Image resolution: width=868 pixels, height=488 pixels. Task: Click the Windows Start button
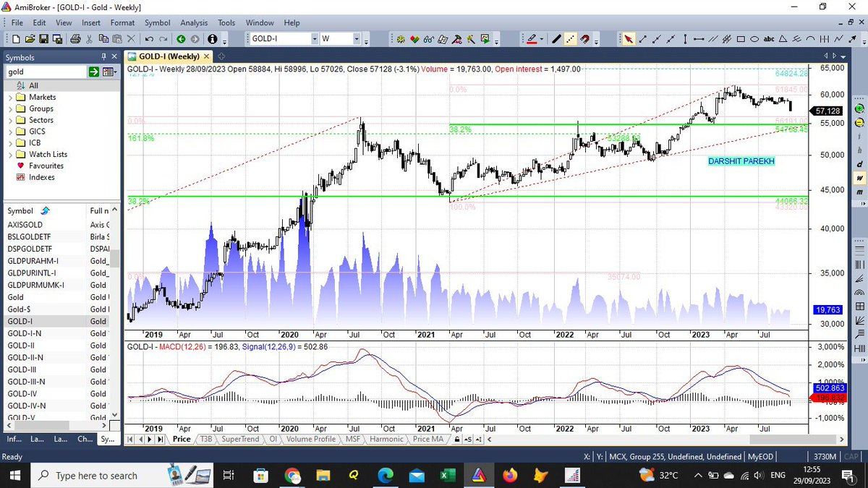point(16,475)
